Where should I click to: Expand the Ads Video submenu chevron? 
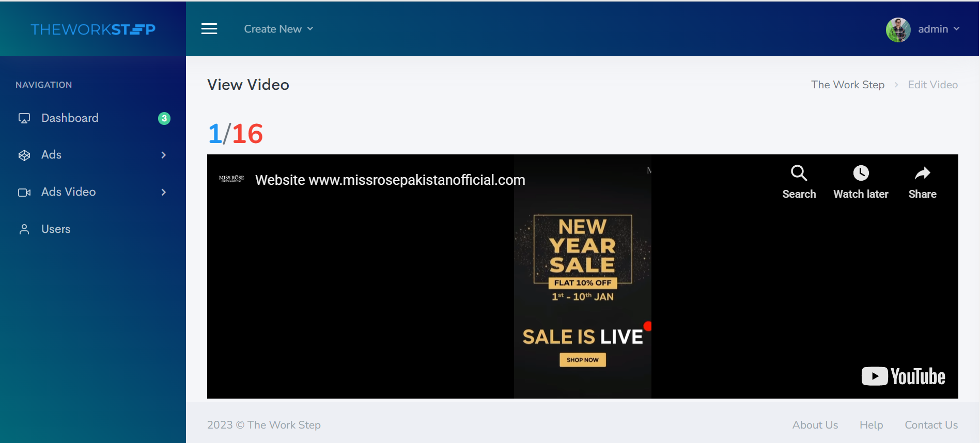pos(164,192)
